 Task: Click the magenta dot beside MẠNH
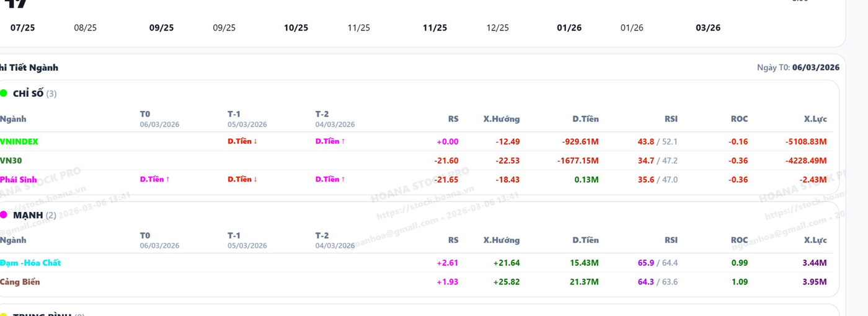click(x=3, y=215)
